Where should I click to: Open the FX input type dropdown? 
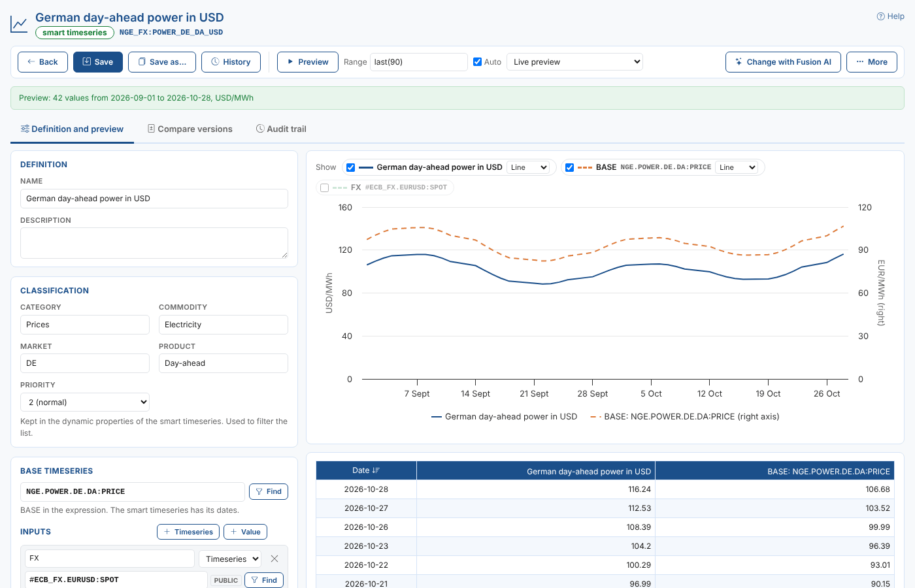[x=230, y=559]
